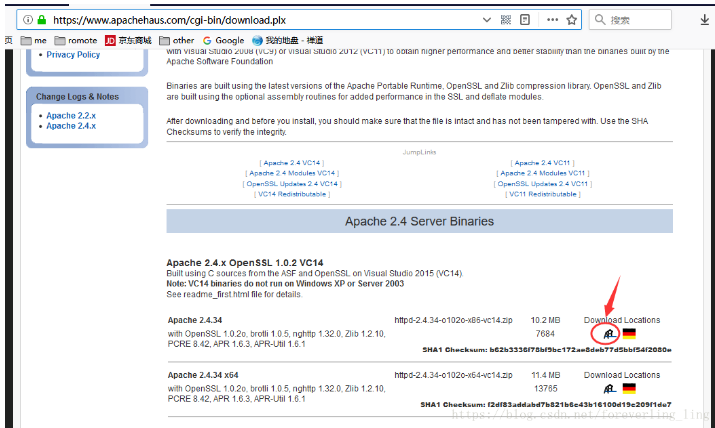This screenshot has height=428, width=715.
Task: Download Apache 2.4.34 x86 via Apache Haus icon
Action: 610,334
